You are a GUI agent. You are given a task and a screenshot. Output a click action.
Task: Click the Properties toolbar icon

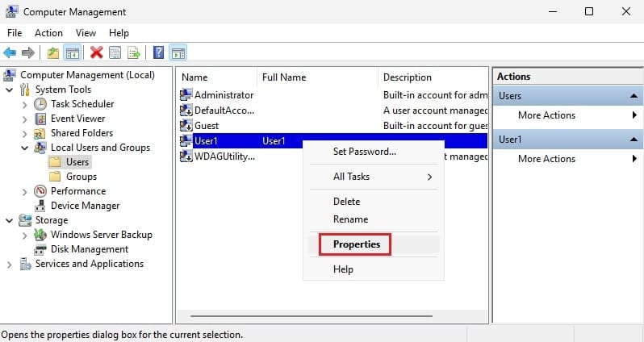coord(115,52)
